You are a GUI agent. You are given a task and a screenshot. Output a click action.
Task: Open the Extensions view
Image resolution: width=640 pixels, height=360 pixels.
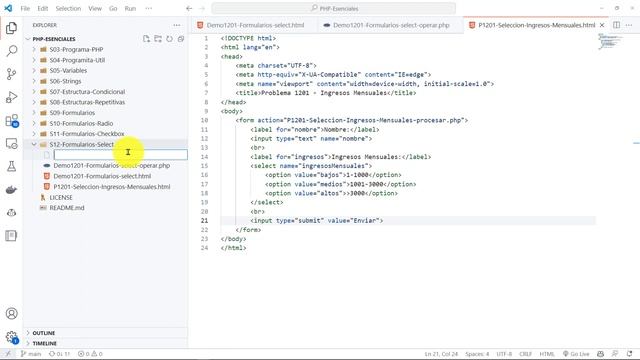coord(11,120)
